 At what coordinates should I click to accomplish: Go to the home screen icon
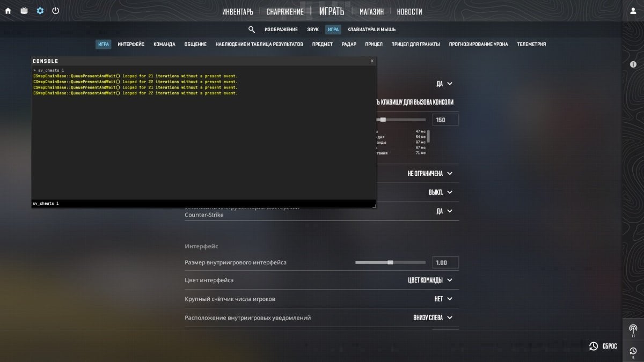pyautogui.click(x=8, y=11)
